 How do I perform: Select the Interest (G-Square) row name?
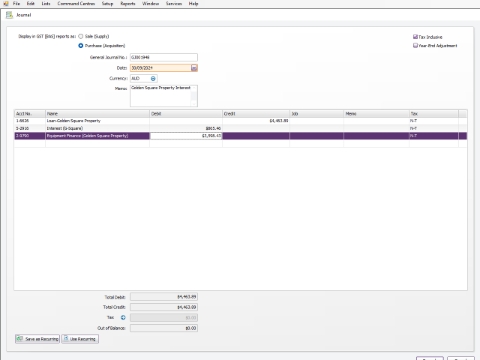click(x=65, y=128)
